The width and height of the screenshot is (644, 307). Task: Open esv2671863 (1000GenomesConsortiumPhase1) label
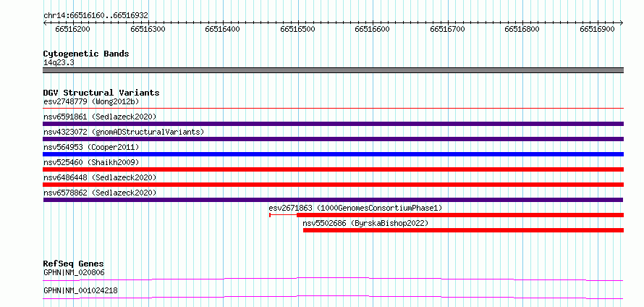355,208
